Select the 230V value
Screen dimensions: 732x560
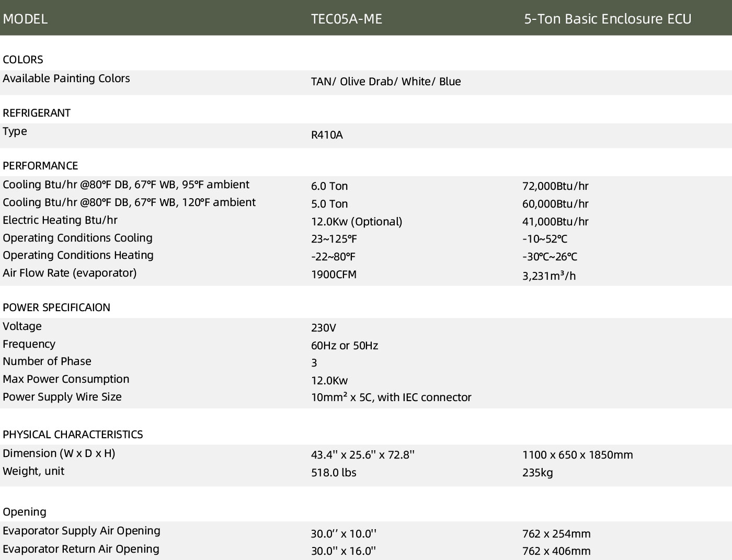(324, 328)
